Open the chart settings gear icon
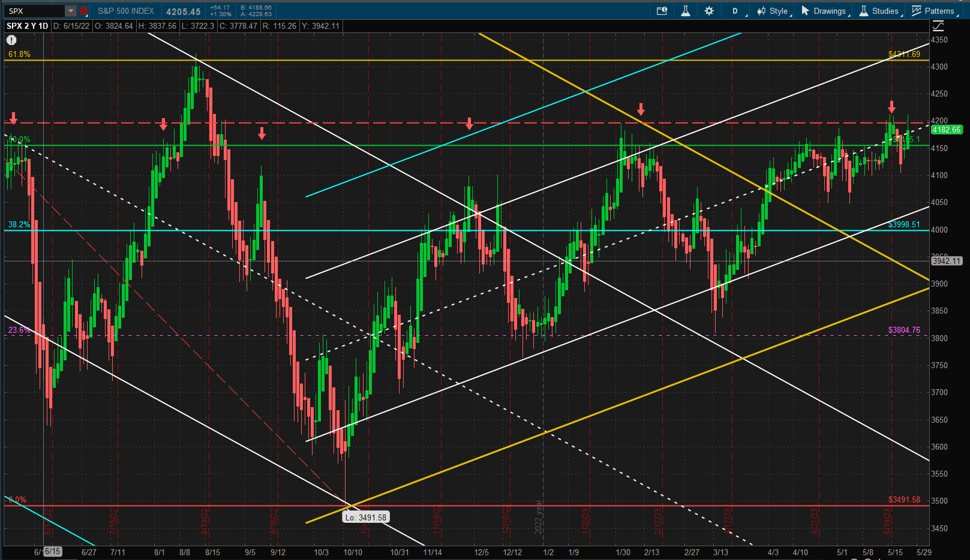The width and height of the screenshot is (970, 560). pos(709,11)
